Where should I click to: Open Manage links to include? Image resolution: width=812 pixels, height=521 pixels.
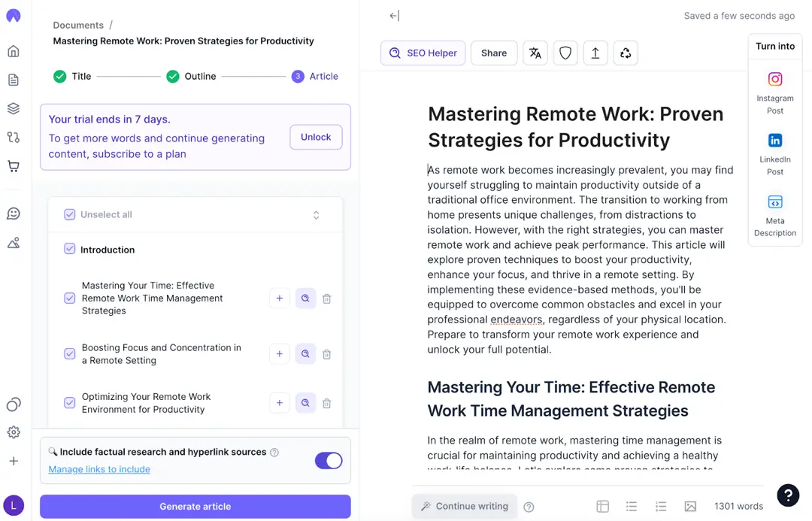pyautogui.click(x=99, y=469)
